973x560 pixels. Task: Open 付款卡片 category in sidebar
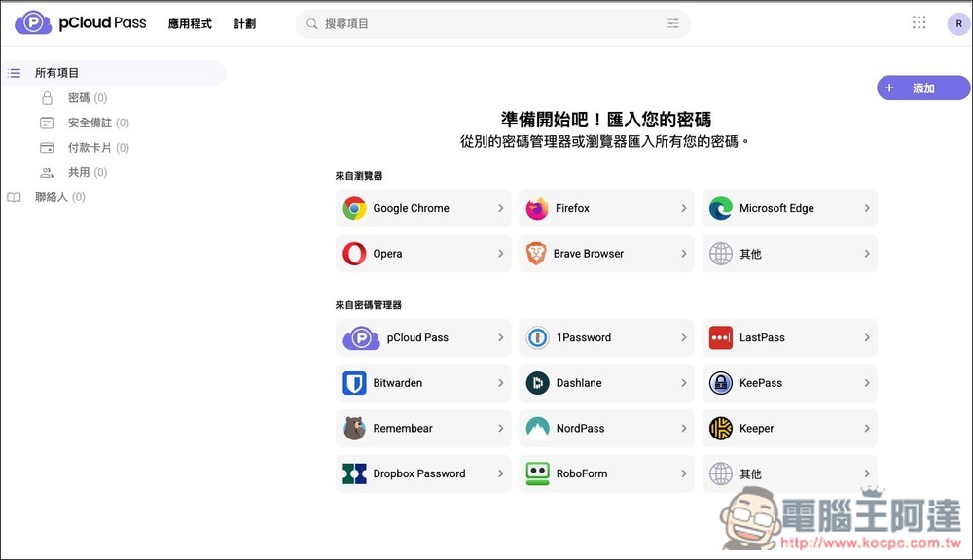(90, 148)
